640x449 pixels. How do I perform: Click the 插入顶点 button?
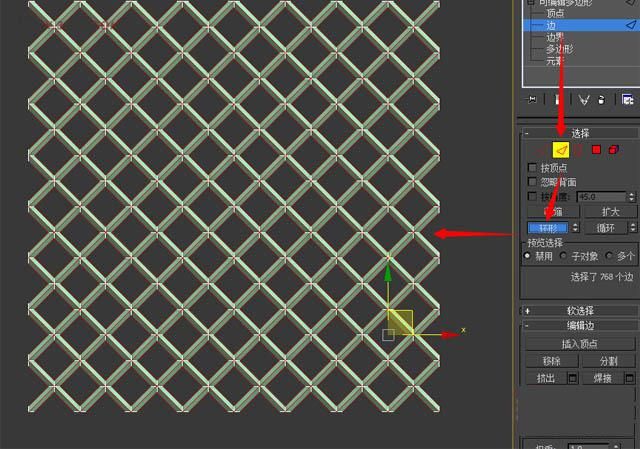(580, 344)
